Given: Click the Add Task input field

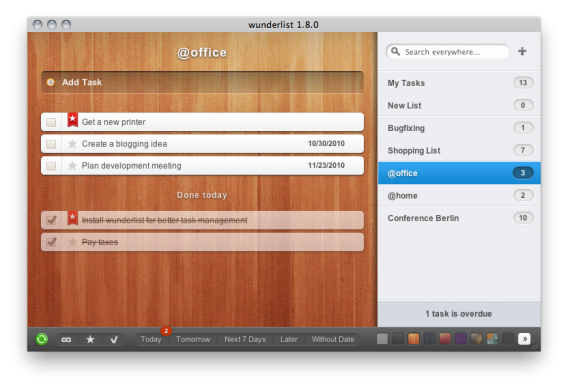Looking at the screenshot, I should point(202,82).
